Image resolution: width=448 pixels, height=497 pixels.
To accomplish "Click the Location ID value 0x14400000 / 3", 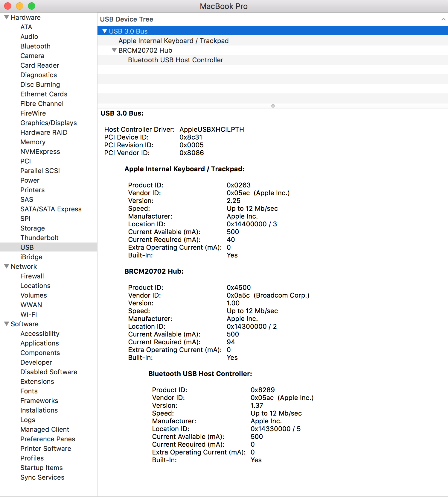I will point(252,224).
